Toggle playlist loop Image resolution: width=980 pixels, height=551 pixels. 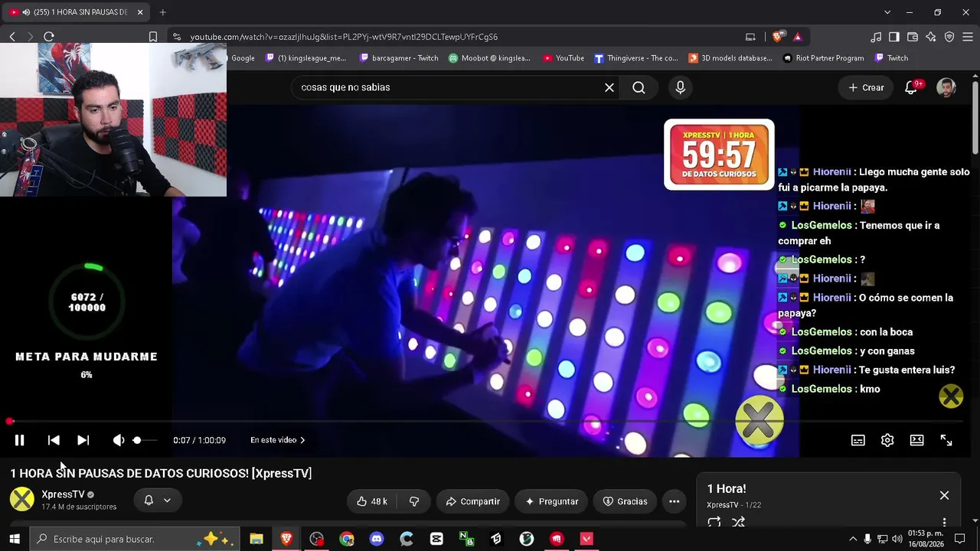714,522
